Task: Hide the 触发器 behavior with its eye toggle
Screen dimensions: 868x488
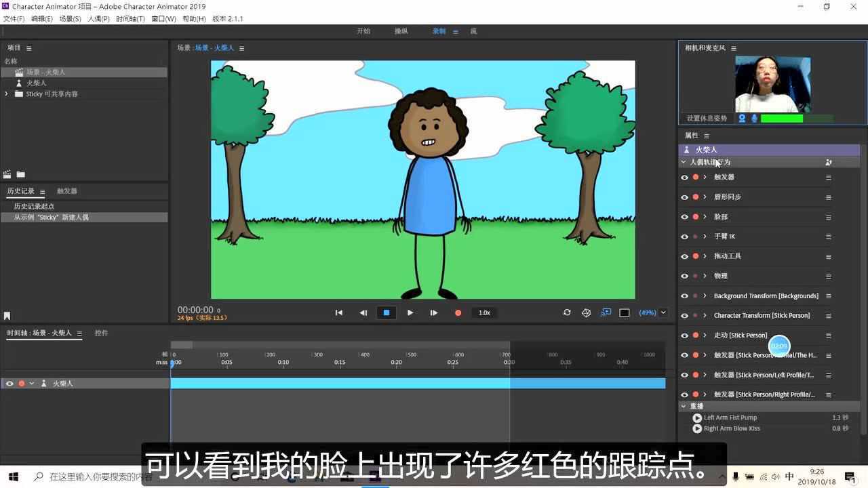Action: [684, 177]
